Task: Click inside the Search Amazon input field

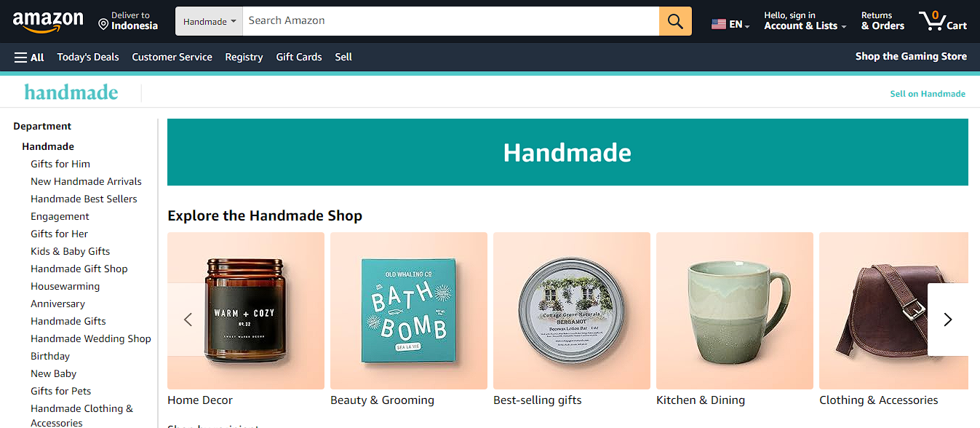Action: 437,20
